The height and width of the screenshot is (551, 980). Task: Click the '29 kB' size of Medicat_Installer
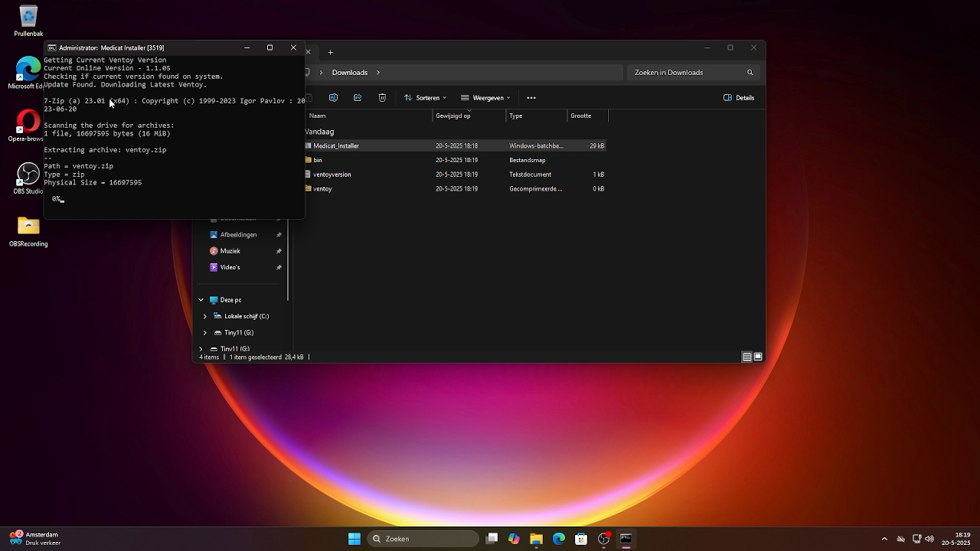point(597,145)
